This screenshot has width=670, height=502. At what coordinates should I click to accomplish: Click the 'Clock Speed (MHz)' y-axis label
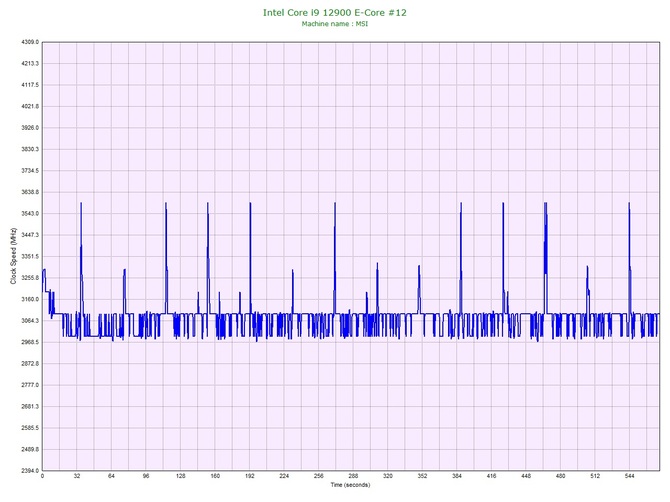point(12,256)
